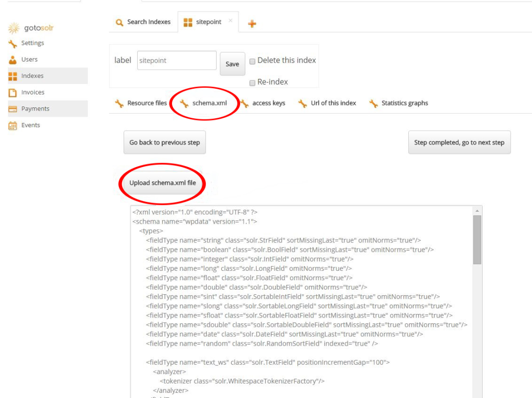Click the gotosolr sun logo icon
This screenshot has width=532, height=398.
tap(14, 28)
